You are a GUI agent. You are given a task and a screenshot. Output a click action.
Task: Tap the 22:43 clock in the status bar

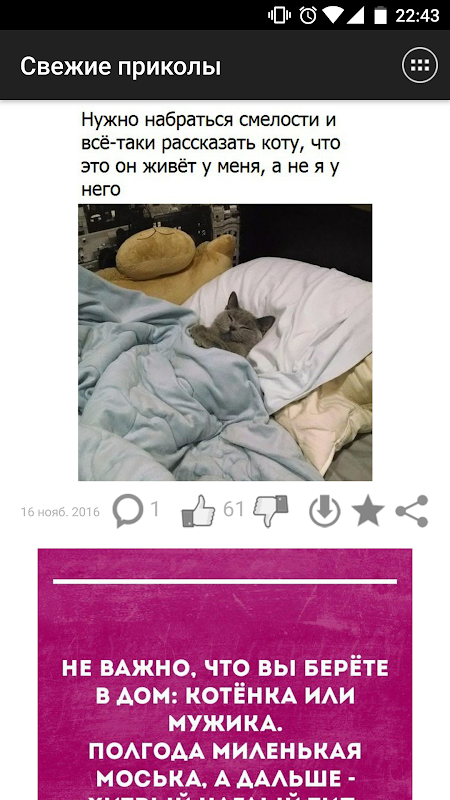pos(417,16)
